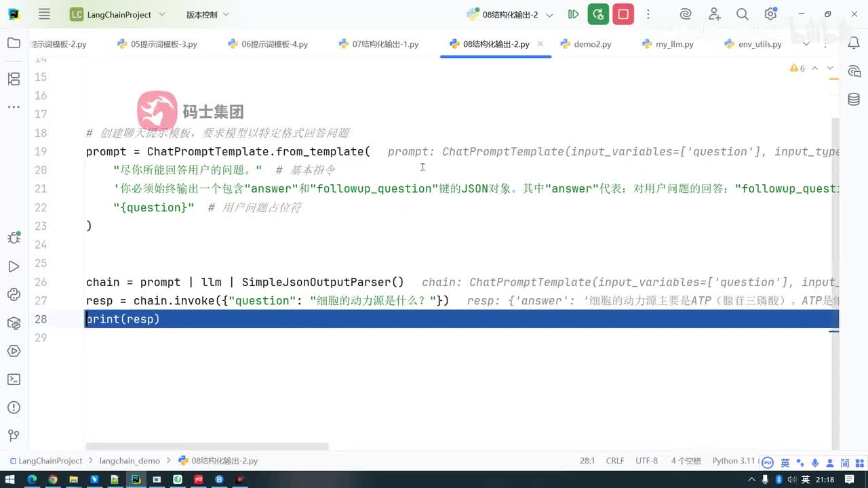Switch to the 07结构化输出-1.py tab
The height and width of the screenshot is (488, 868).
pos(378,44)
